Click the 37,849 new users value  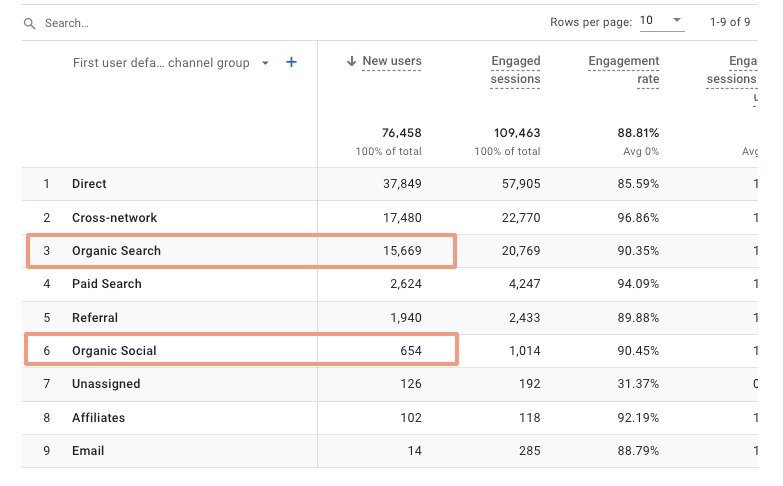[402, 184]
